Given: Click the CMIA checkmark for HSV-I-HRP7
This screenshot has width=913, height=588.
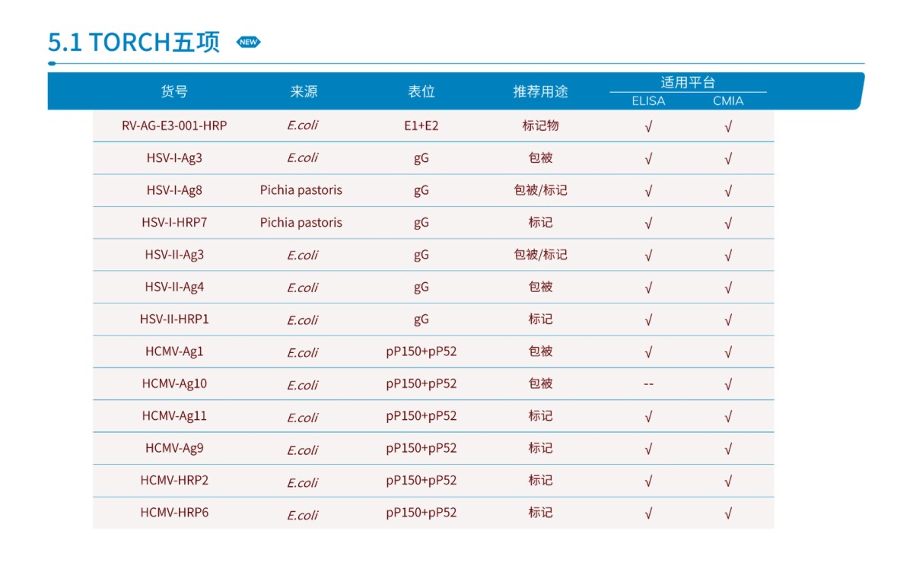Looking at the screenshot, I should coord(729,222).
